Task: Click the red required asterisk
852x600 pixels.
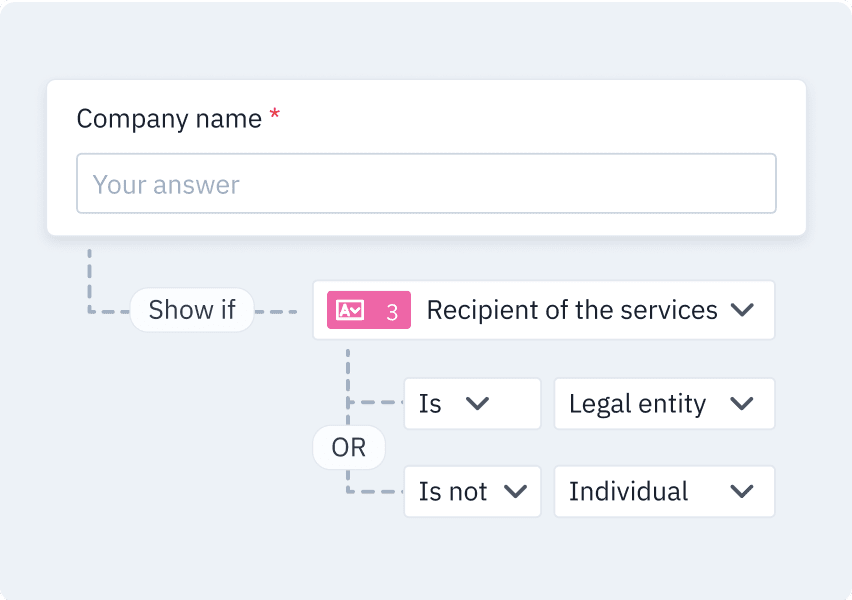Action: click(275, 114)
